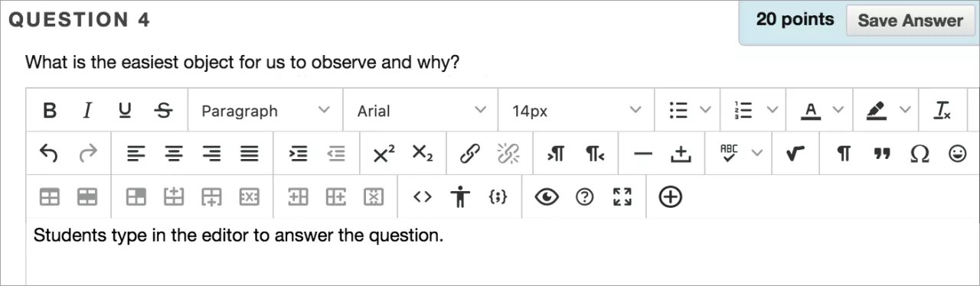The width and height of the screenshot is (980, 286).
Task: Toggle bold formatting
Action: (x=50, y=111)
